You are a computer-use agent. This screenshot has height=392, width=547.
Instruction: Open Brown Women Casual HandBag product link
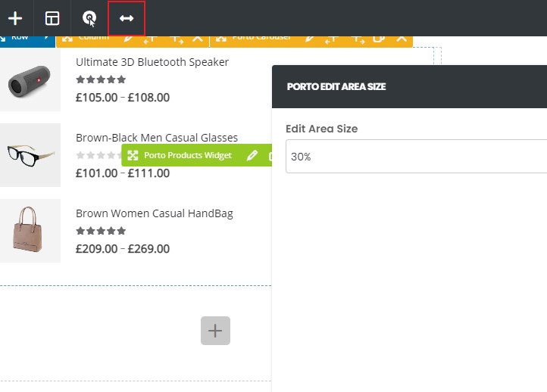154,213
